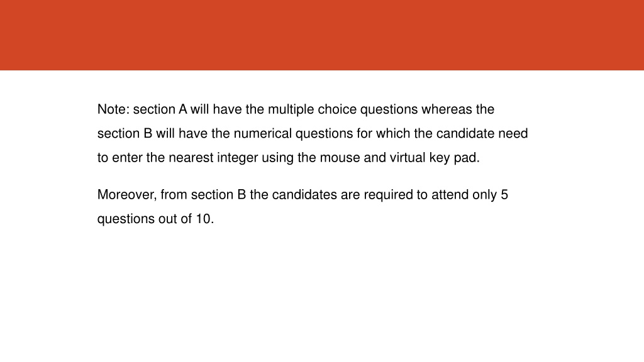Click the orange-red header banner
The image size is (644, 362).
(322, 35)
